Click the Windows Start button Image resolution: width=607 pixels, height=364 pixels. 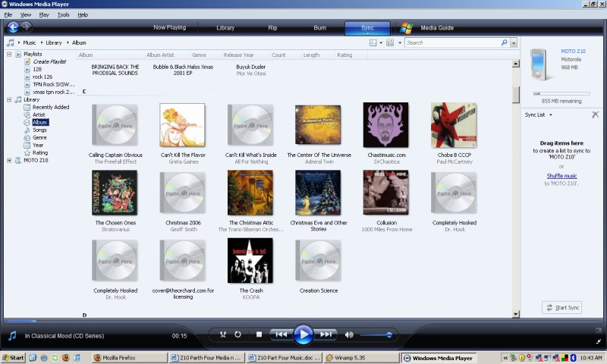pos(13,358)
